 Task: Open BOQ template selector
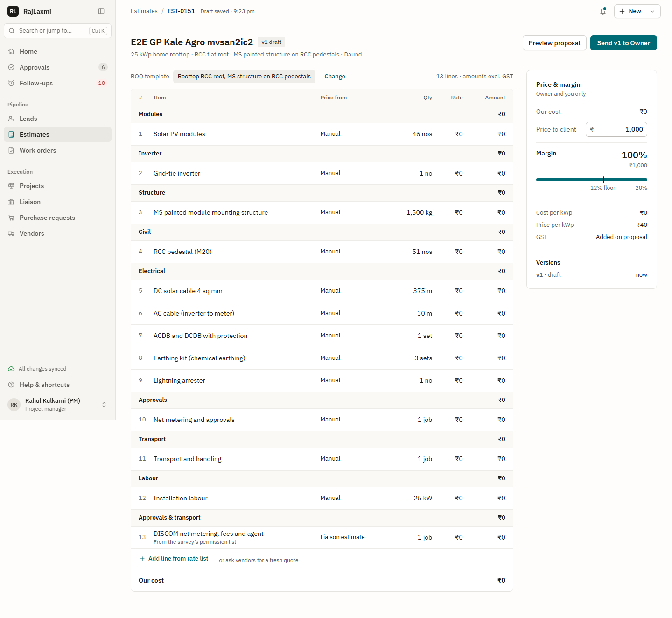244,77
